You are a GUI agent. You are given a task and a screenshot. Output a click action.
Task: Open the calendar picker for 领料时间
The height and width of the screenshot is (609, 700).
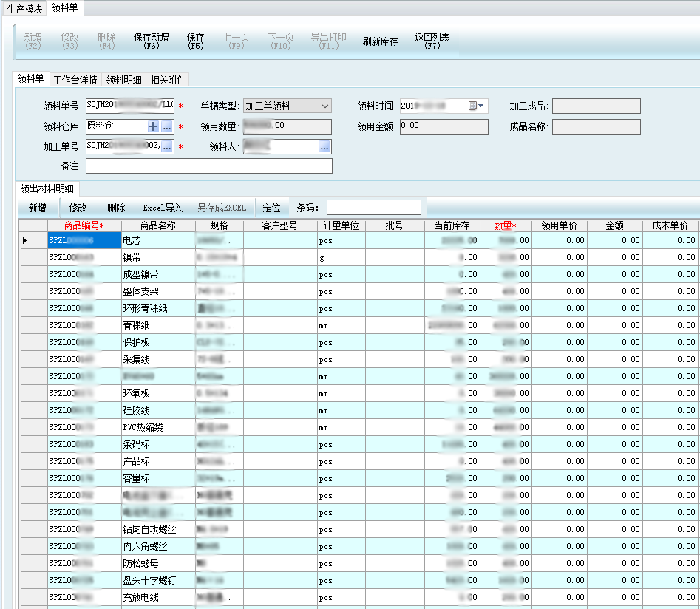point(476,106)
